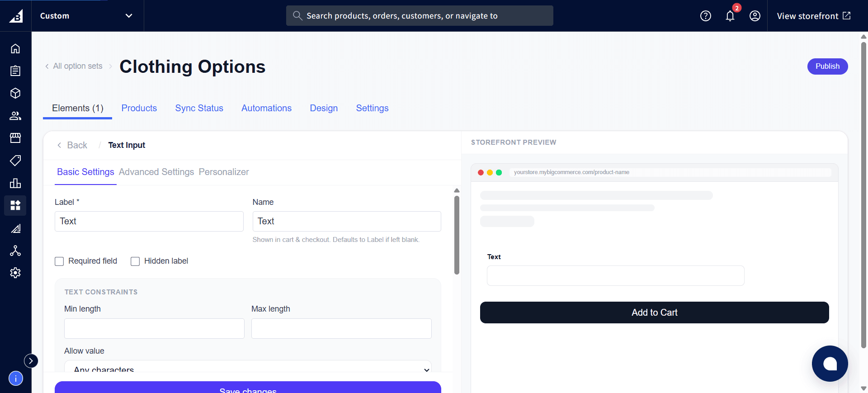Toggle the Required field checkbox
Viewport: 868px width, 393px height.
point(59,261)
